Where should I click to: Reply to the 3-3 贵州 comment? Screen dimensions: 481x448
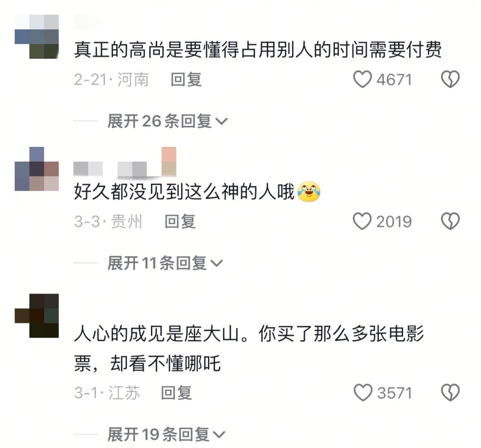tap(180, 221)
